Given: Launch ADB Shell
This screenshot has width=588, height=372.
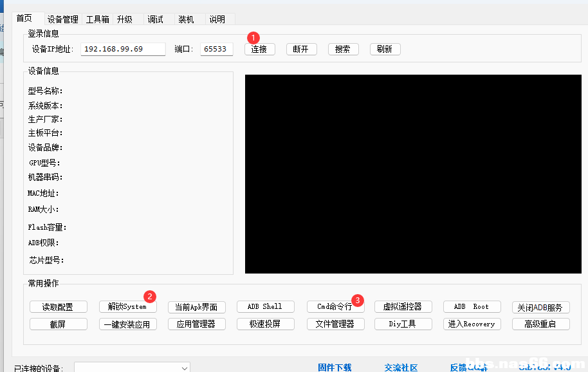Looking at the screenshot, I should pos(265,307).
